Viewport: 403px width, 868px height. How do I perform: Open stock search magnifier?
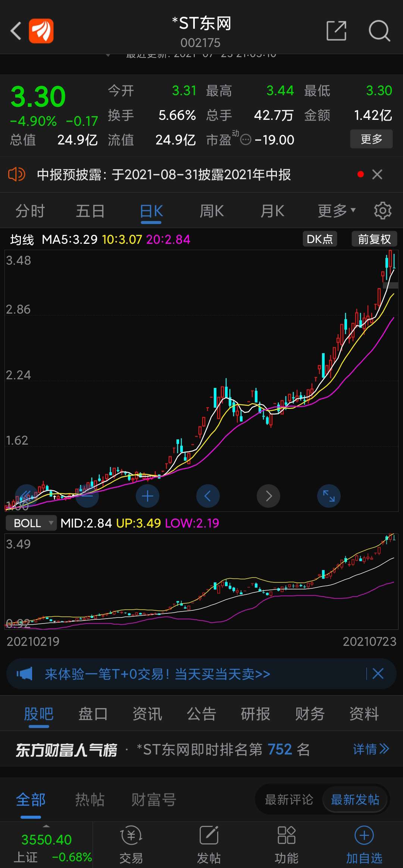point(379,31)
